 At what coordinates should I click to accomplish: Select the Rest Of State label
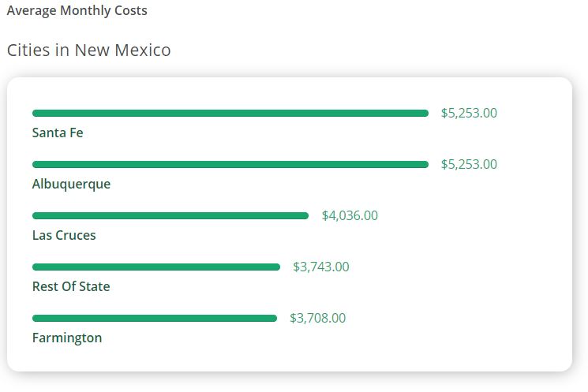click(71, 286)
